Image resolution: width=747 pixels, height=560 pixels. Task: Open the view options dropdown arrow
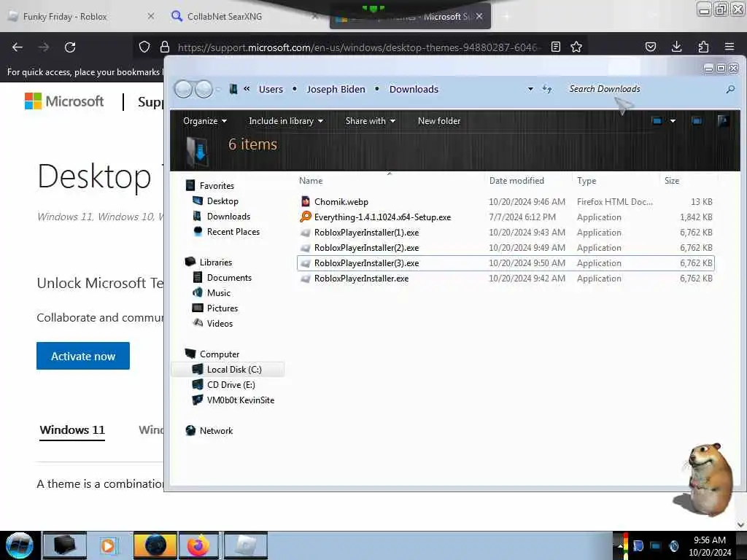(673, 121)
